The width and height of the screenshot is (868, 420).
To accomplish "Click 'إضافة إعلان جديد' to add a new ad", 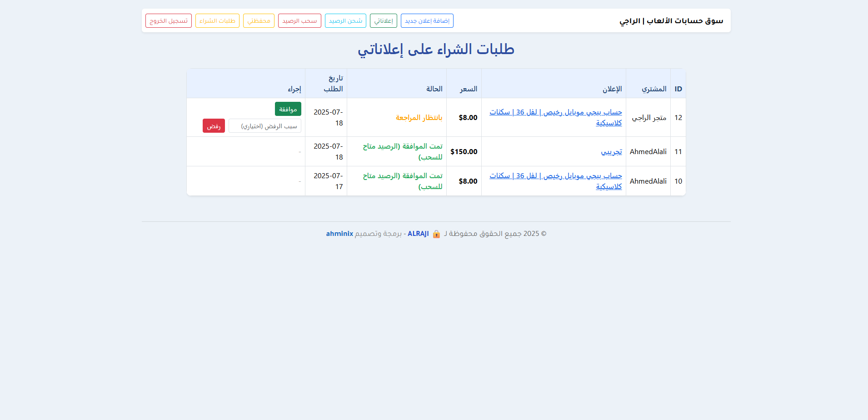I will [427, 20].
